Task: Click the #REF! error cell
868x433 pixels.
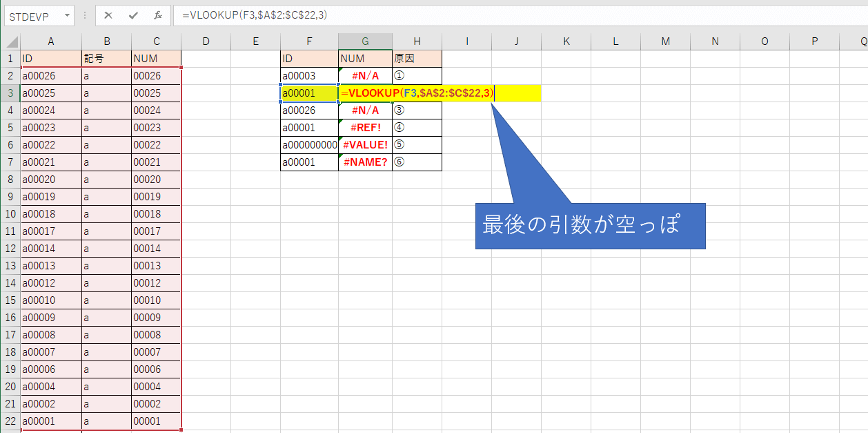Action: [364, 127]
